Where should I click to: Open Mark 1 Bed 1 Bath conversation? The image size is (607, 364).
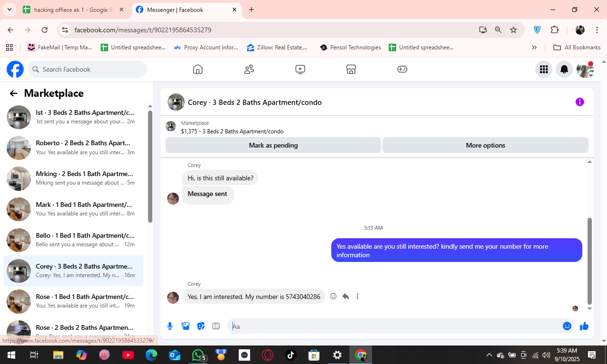point(74,209)
